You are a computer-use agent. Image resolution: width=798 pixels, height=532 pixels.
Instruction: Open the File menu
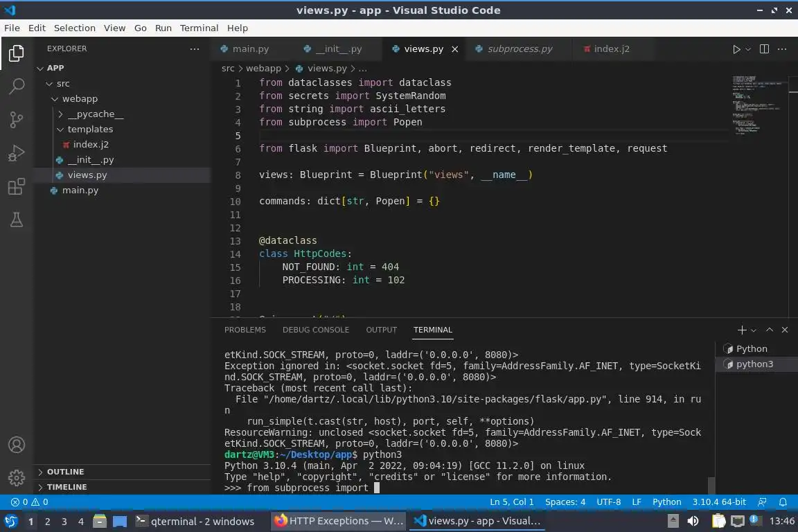pyautogui.click(x=12, y=28)
